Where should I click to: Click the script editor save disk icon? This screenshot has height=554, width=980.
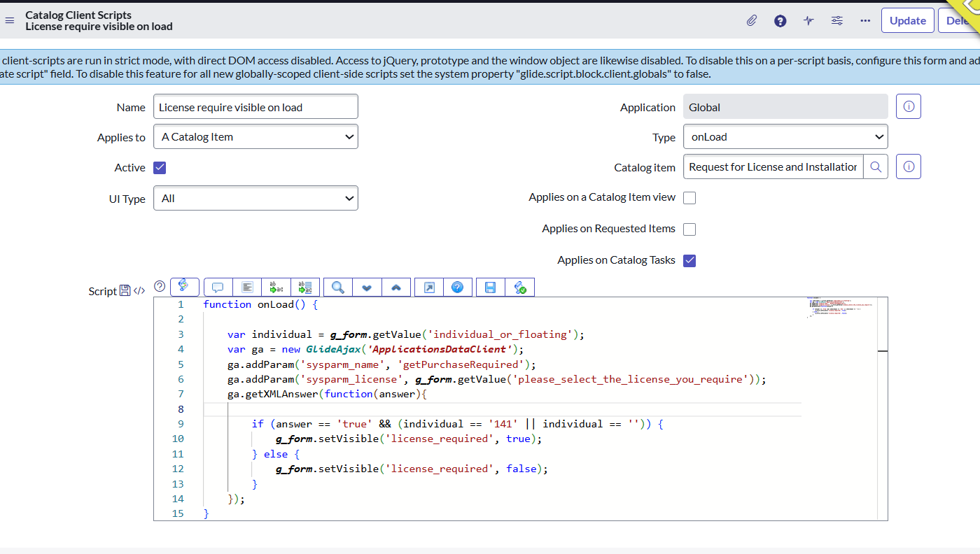[x=490, y=287]
